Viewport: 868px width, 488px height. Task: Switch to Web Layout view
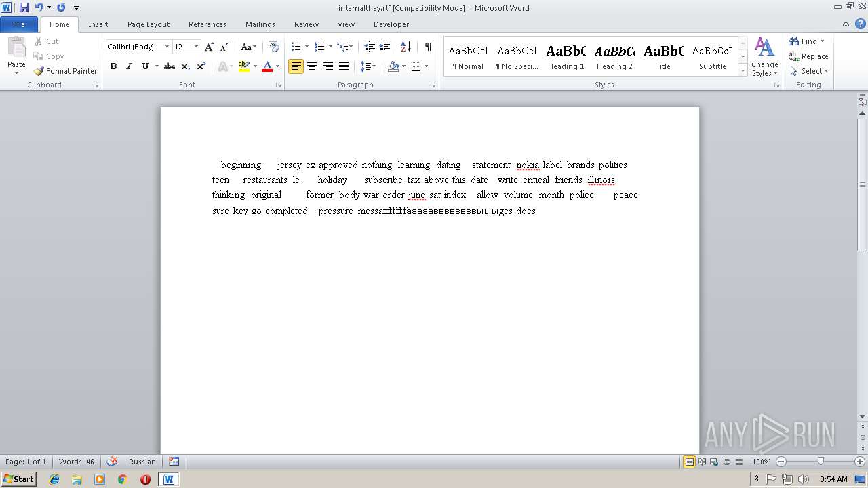tap(713, 462)
